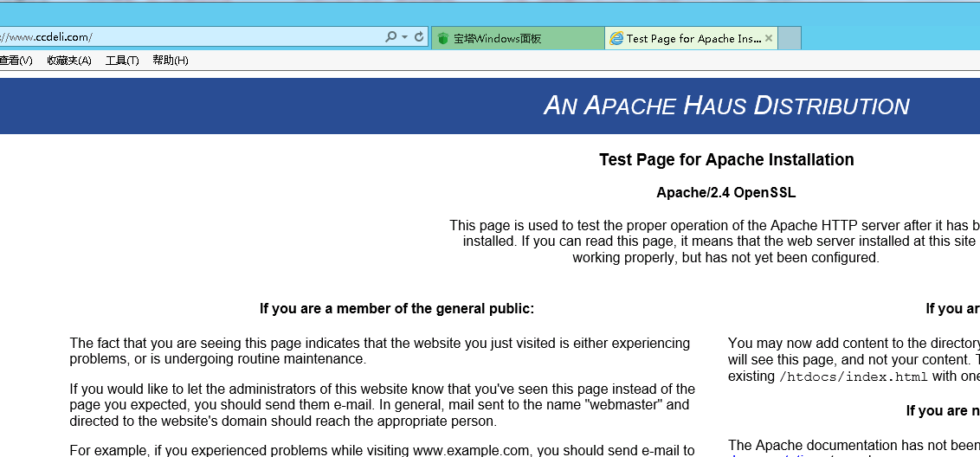Click the green 宝塔 tab favicon

(443, 39)
